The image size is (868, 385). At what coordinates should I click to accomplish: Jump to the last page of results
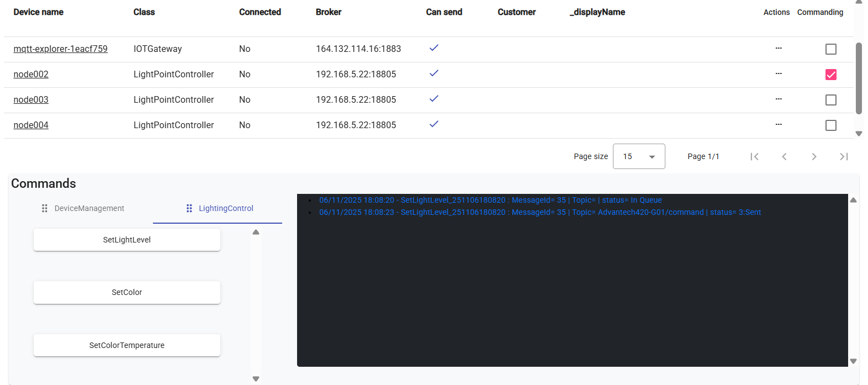pos(843,157)
